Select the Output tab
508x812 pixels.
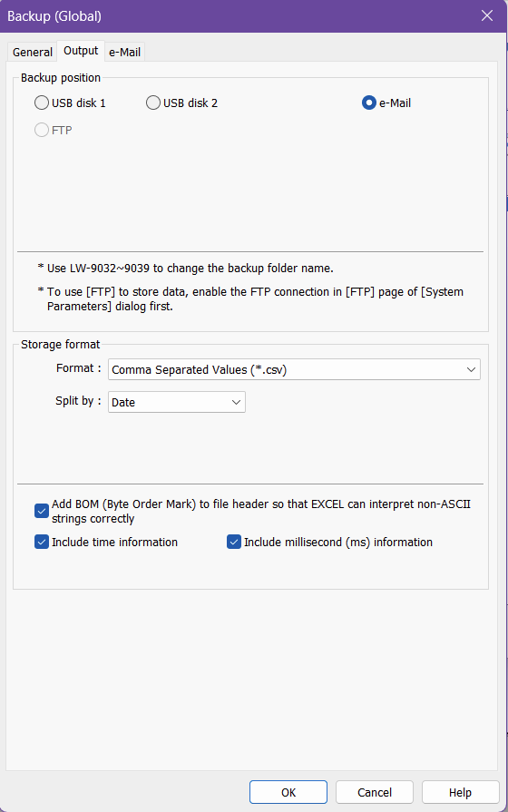(81, 51)
